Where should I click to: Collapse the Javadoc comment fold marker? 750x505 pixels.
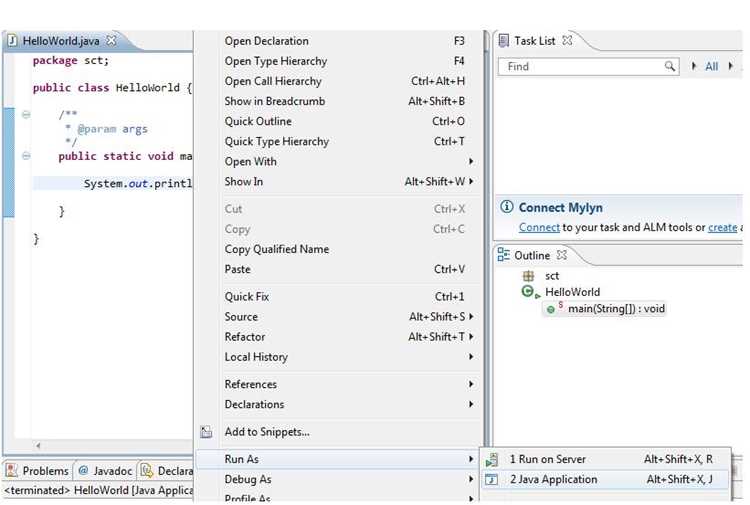tap(26, 114)
